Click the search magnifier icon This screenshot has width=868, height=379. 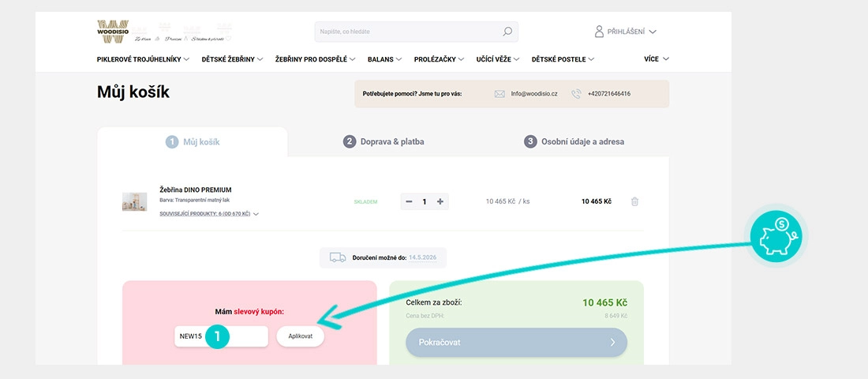point(507,32)
